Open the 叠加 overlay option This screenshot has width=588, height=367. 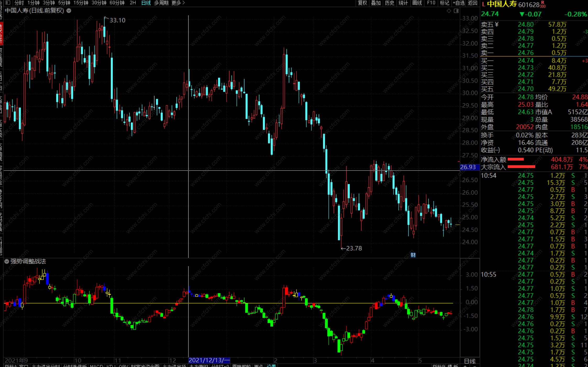coord(376,3)
